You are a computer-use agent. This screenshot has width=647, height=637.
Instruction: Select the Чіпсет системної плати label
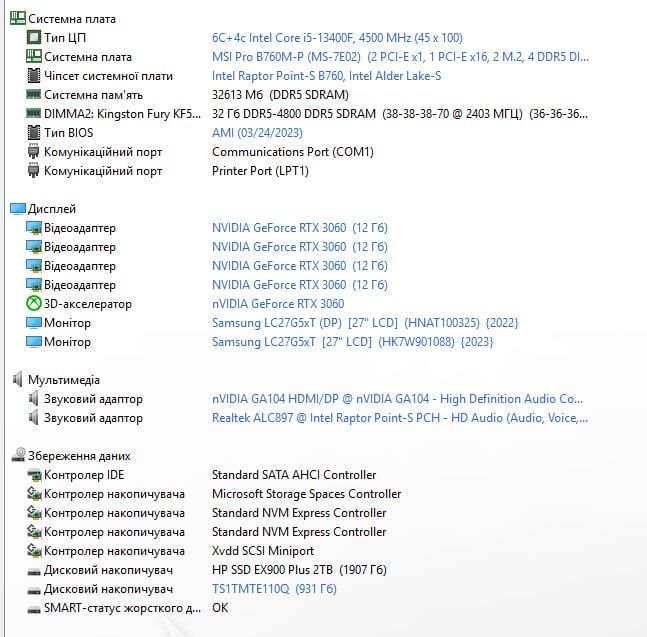(109, 75)
